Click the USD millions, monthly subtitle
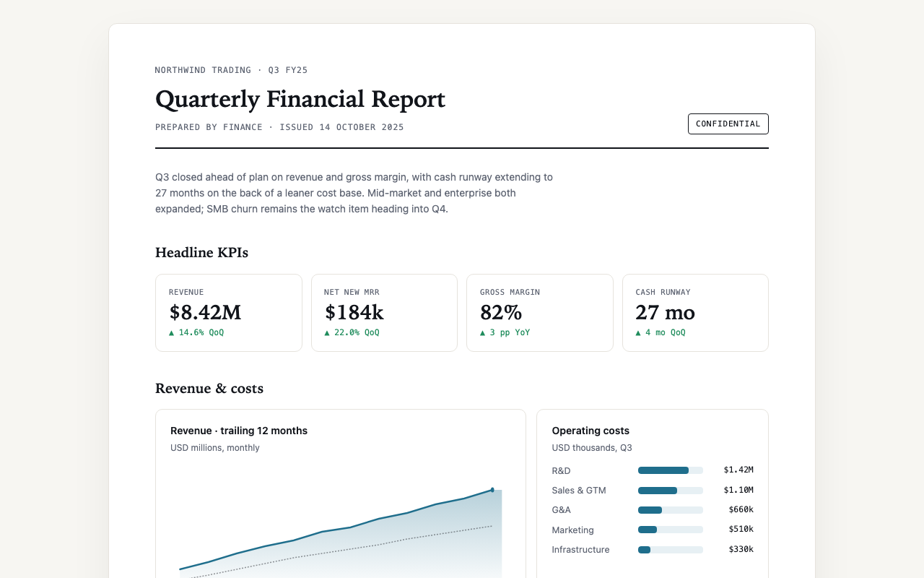The width and height of the screenshot is (924, 578). [215, 448]
